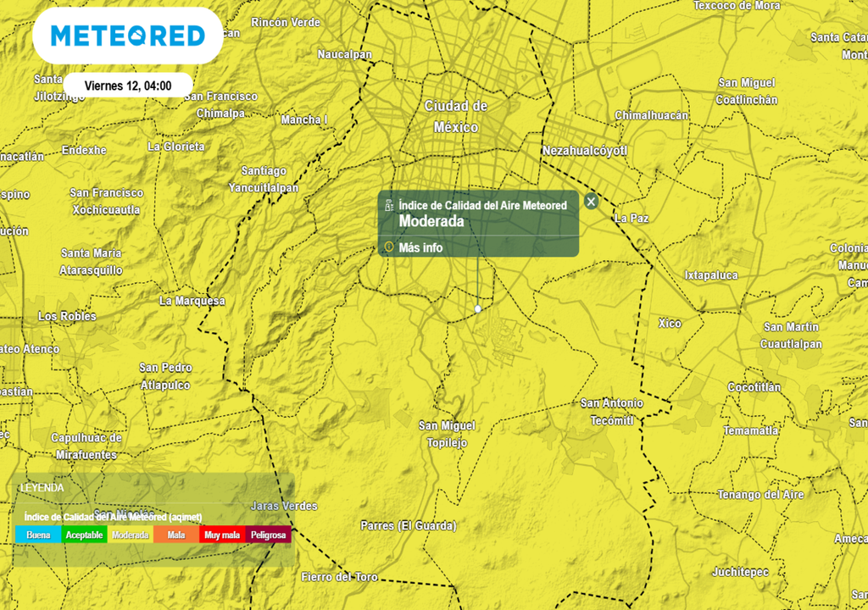The image size is (868, 610).
Task: Select the Aceptable legend swatch
Action: coord(84,535)
